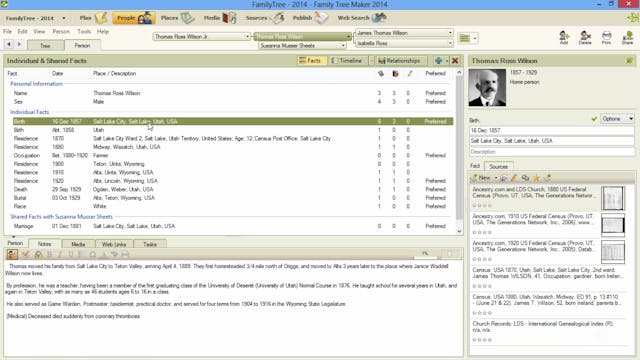Open the Edit menu
The height and width of the screenshot is (360, 640).
22,31
